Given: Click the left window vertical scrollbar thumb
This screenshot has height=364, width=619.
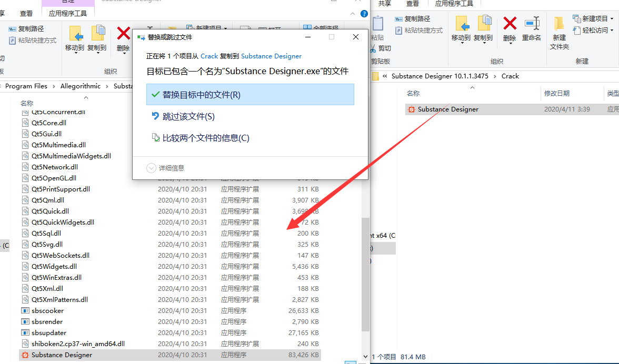Looking at the screenshot, I should click(x=365, y=274).
